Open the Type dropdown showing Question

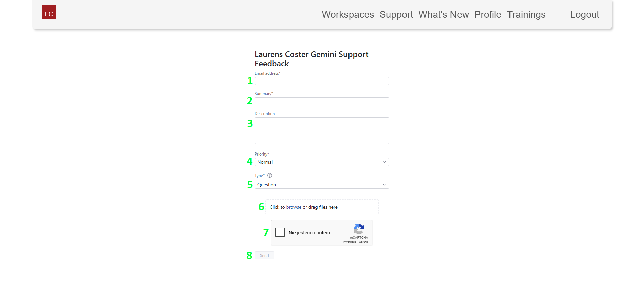322,185
